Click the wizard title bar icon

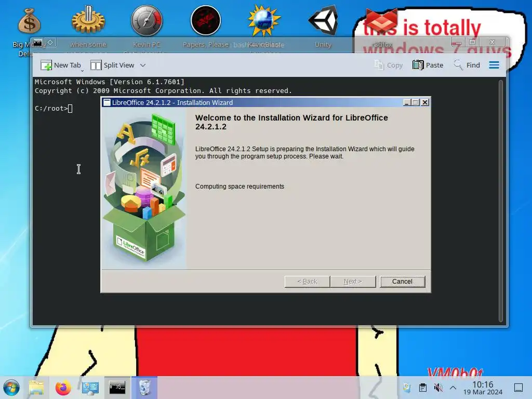tap(107, 102)
